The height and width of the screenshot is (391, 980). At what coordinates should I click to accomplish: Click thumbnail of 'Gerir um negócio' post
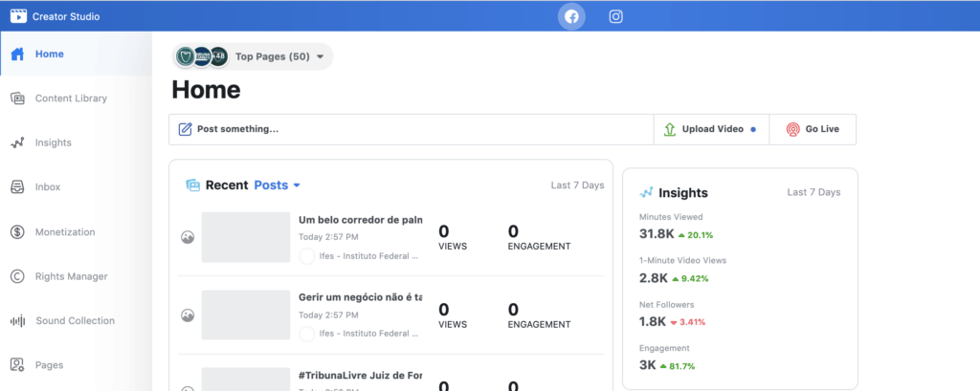246,315
